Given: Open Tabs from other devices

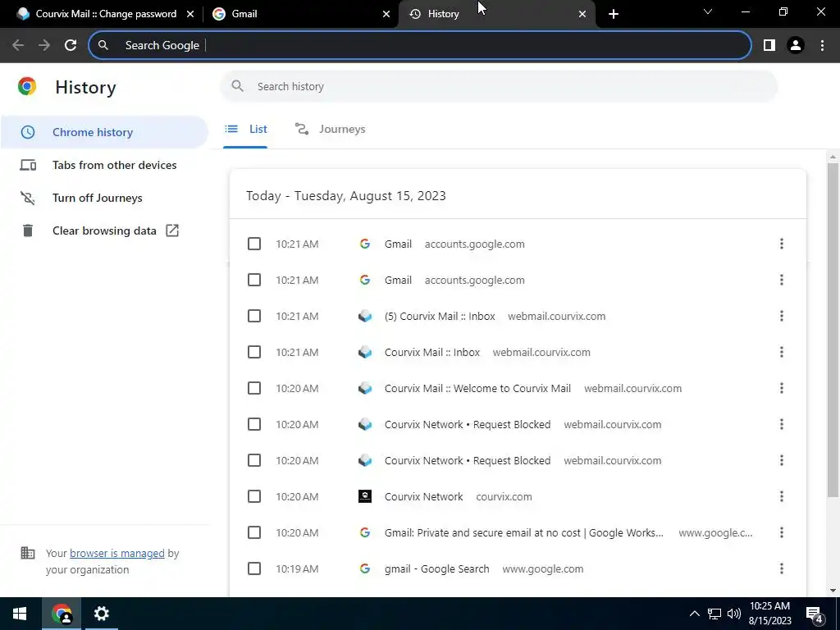Looking at the screenshot, I should (x=104, y=165).
